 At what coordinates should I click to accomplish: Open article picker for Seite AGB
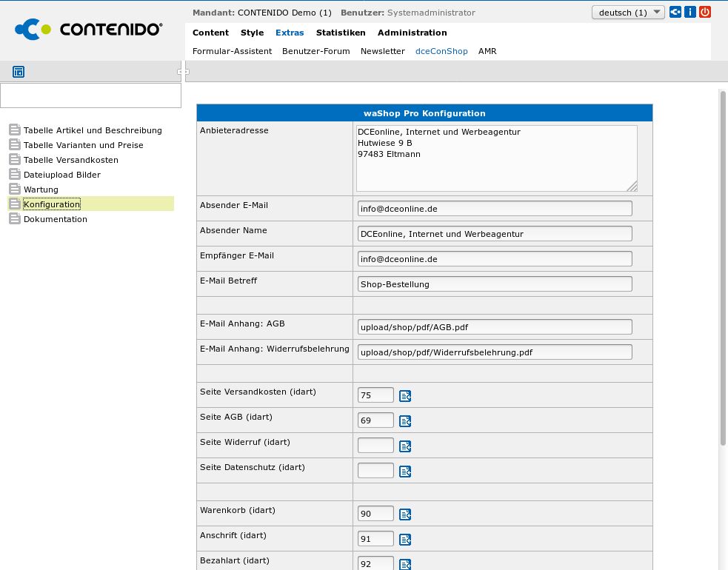[x=405, y=421]
